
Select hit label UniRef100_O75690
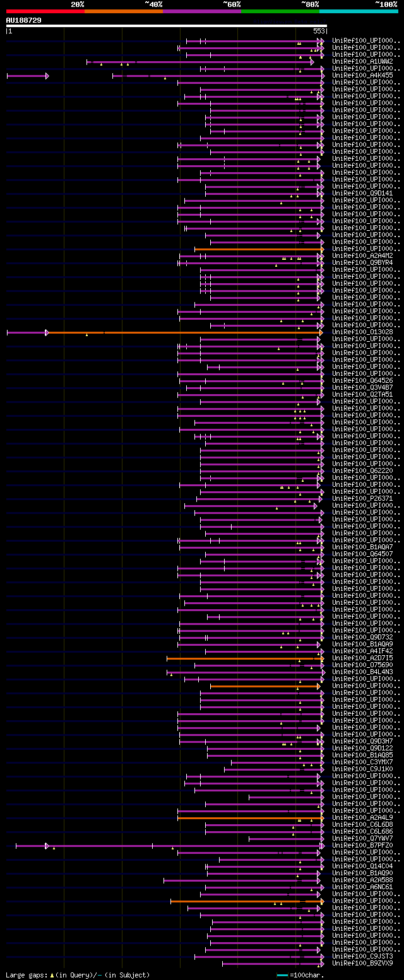362,665
